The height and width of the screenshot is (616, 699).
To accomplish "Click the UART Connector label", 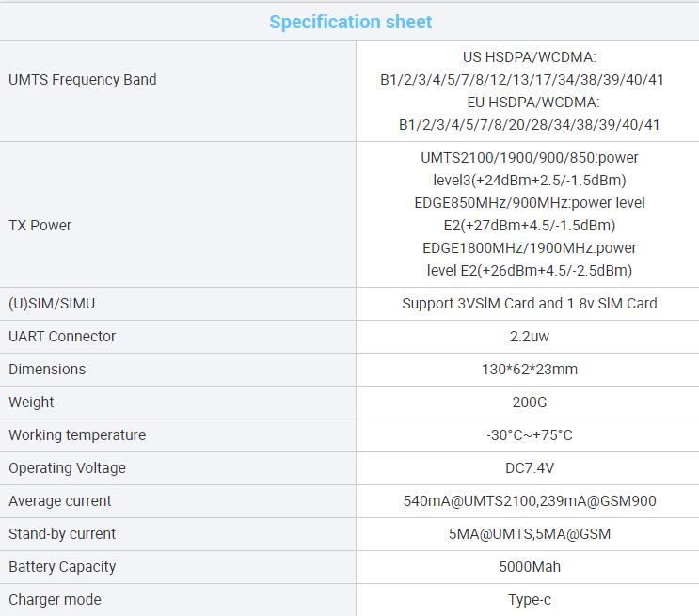I will click(x=62, y=337).
